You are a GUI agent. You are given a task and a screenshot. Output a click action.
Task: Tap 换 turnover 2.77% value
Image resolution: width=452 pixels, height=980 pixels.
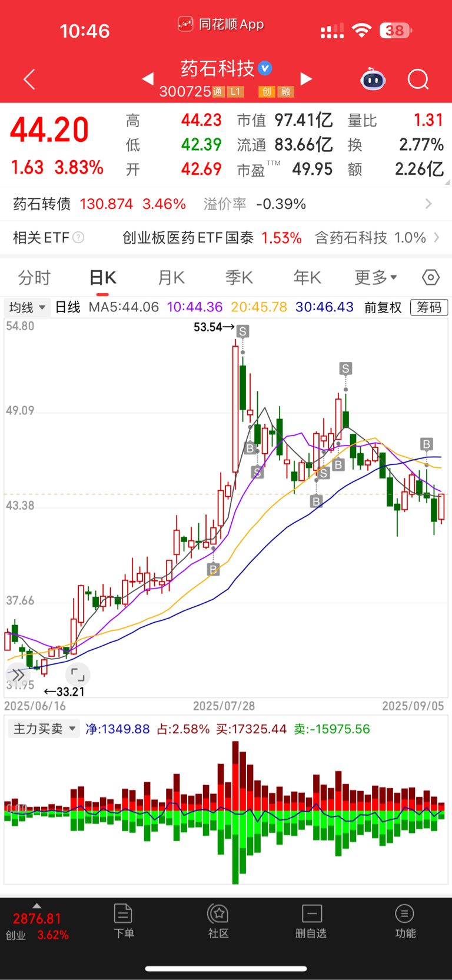(421, 145)
